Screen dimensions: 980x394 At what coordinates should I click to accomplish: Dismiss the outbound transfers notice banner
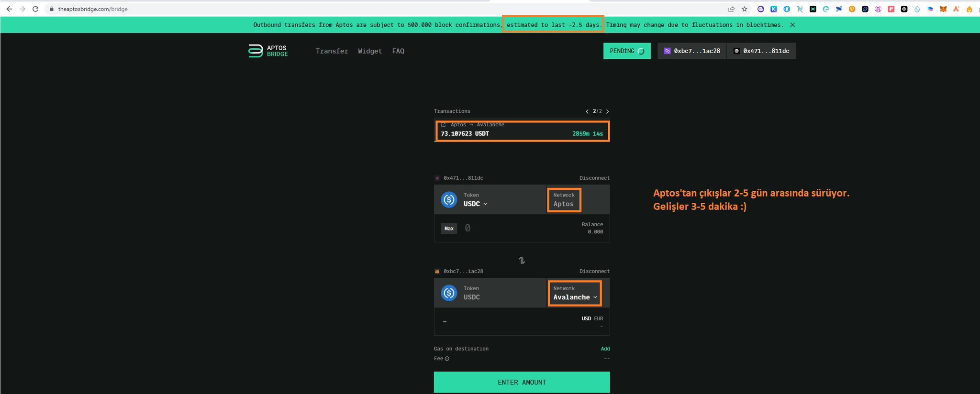(x=792, y=25)
